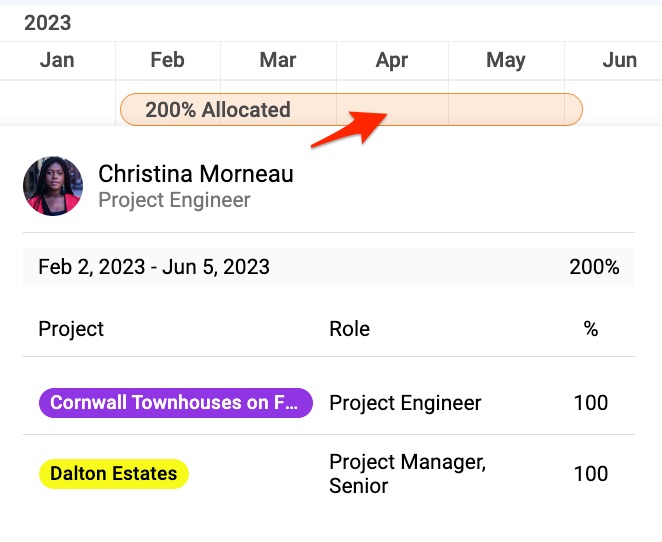Select the Feb month column header
Viewport: 662px width, 542px height.
pos(168,60)
